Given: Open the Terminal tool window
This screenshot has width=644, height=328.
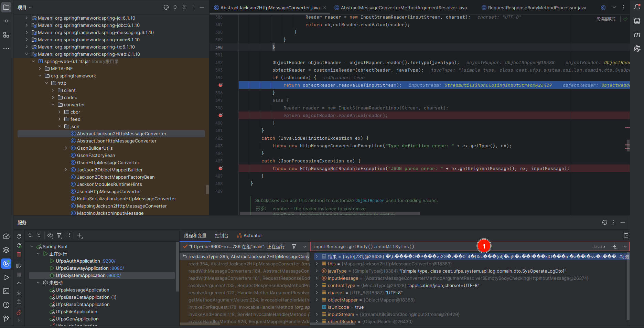Looking at the screenshot, I should 6,291.
